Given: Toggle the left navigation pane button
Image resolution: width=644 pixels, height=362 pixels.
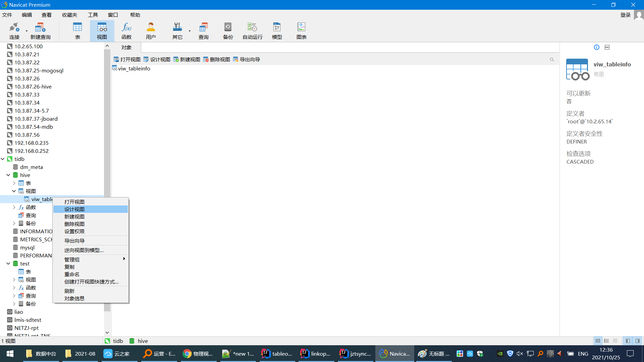Looking at the screenshot, I should 628,341.
